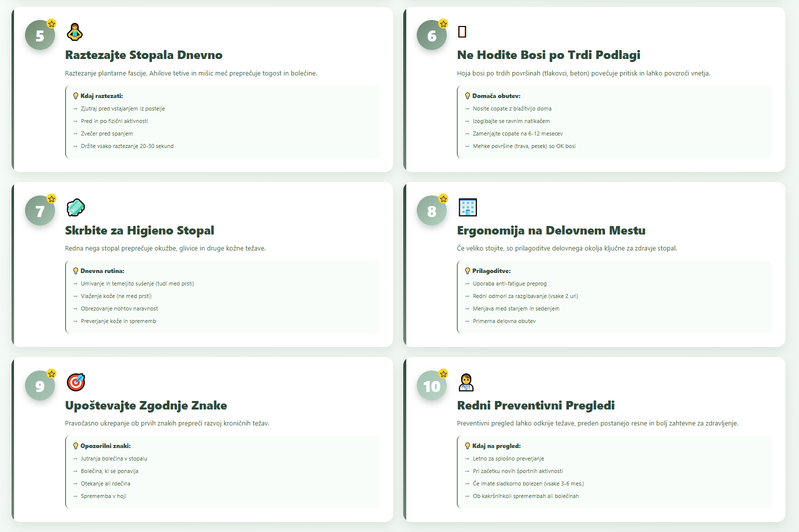Click the line Nosite copate z blažitvijo doma

tap(512, 108)
